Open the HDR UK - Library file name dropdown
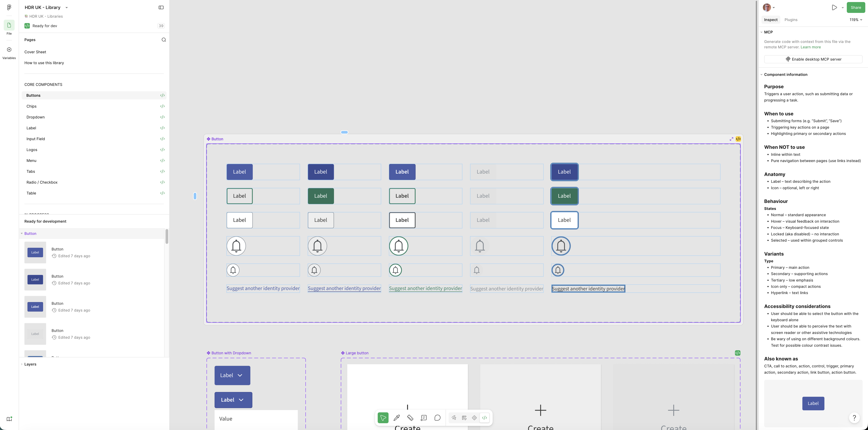 pyautogui.click(x=46, y=7)
